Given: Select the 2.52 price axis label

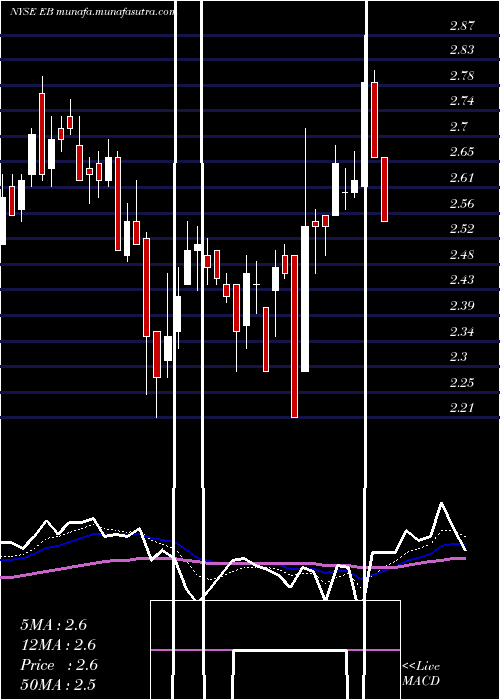Looking at the screenshot, I should coord(462,229).
